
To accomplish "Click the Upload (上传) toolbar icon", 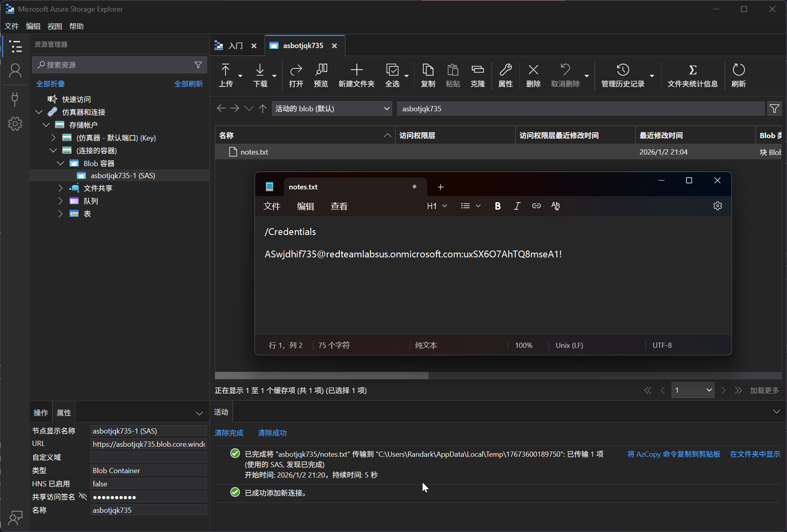I will click(225, 75).
